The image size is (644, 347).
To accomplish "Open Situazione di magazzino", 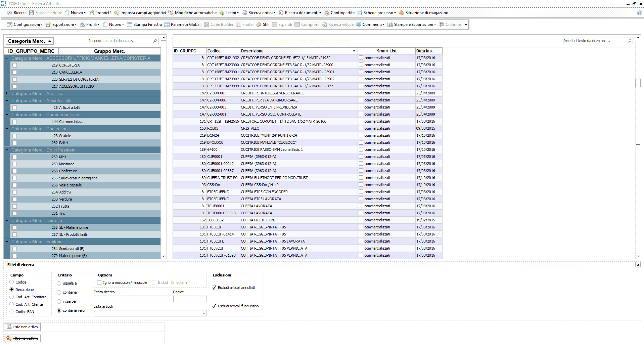I will [423, 13].
